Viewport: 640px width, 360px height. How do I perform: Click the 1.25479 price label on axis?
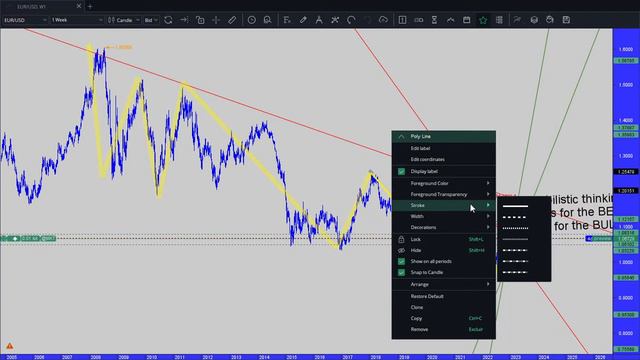click(626, 172)
